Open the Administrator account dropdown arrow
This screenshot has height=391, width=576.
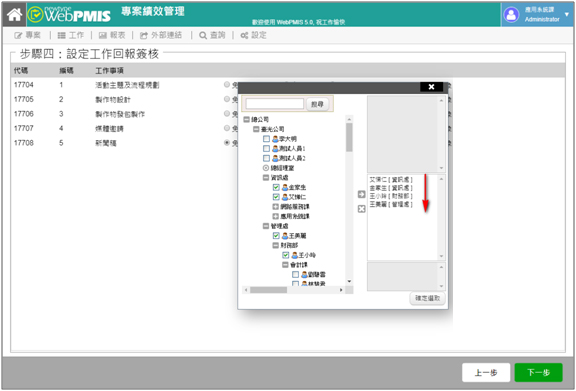tap(567, 14)
